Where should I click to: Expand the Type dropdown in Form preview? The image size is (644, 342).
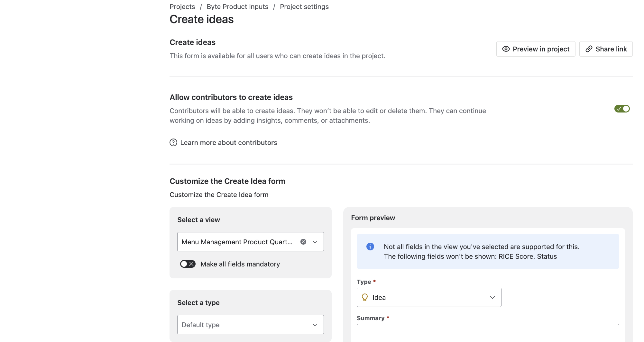[x=492, y=297]
